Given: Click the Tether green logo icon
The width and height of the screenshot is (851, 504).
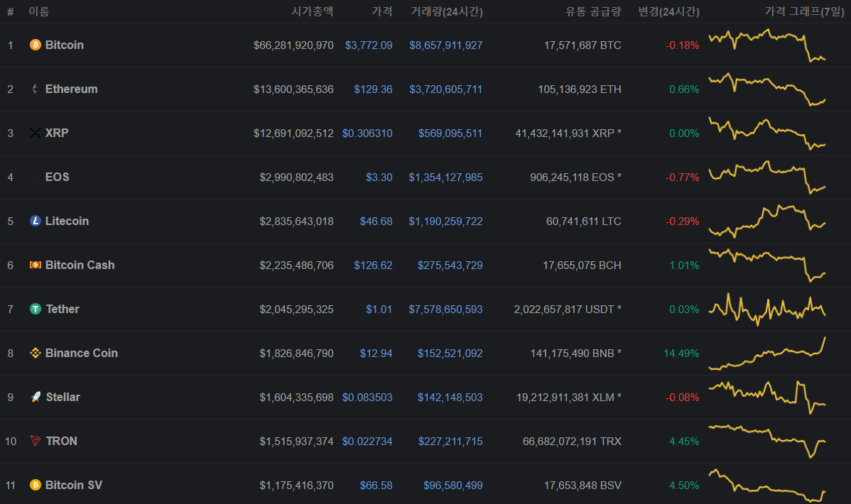Looking at the screenshot, I should point(36,309).
